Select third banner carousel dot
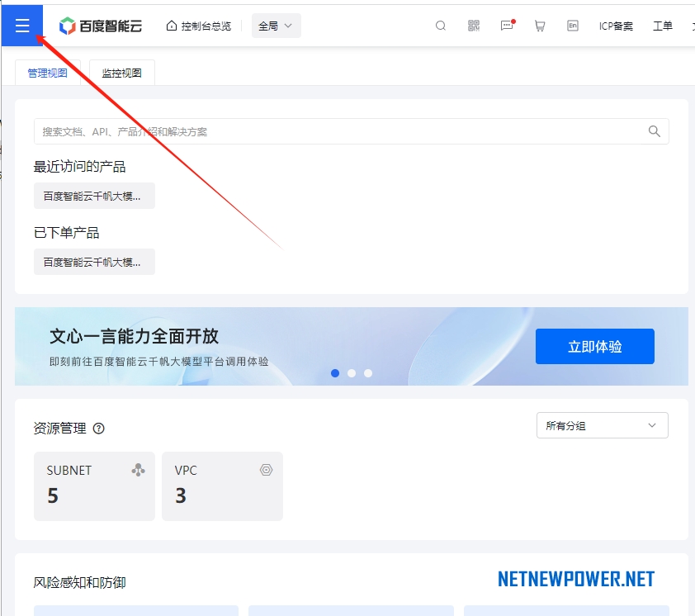This screenshot has width=695, height=616. click(x=368, y=373)
